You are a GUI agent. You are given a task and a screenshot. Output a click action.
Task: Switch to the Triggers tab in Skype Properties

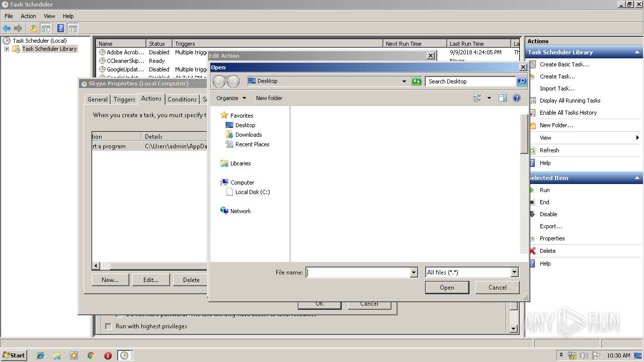pyautogui.click(x=124, y=100)
